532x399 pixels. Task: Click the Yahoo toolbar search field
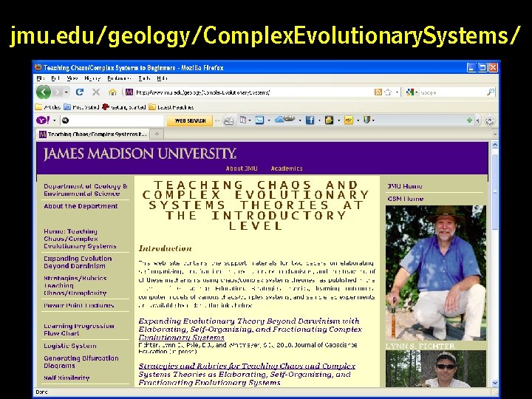point(112,120)
